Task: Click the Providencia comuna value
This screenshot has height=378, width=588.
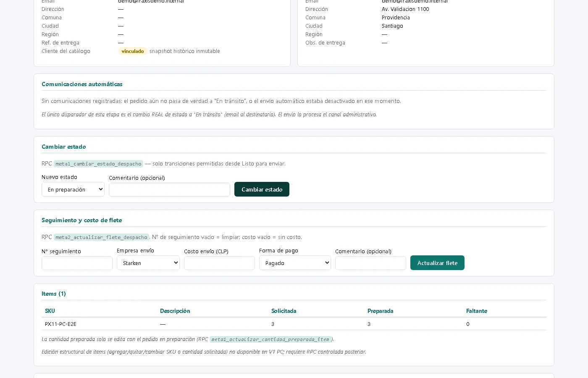Action: [x=396, y=18]
